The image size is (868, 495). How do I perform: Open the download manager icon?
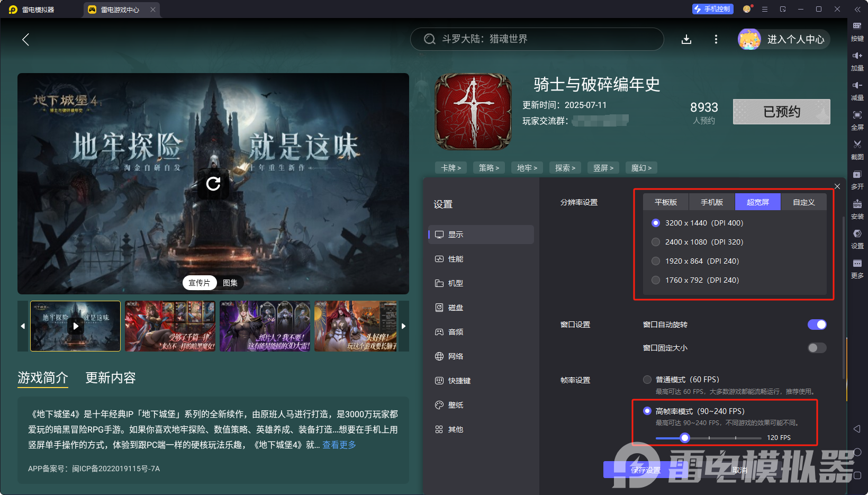click(686, 39)
